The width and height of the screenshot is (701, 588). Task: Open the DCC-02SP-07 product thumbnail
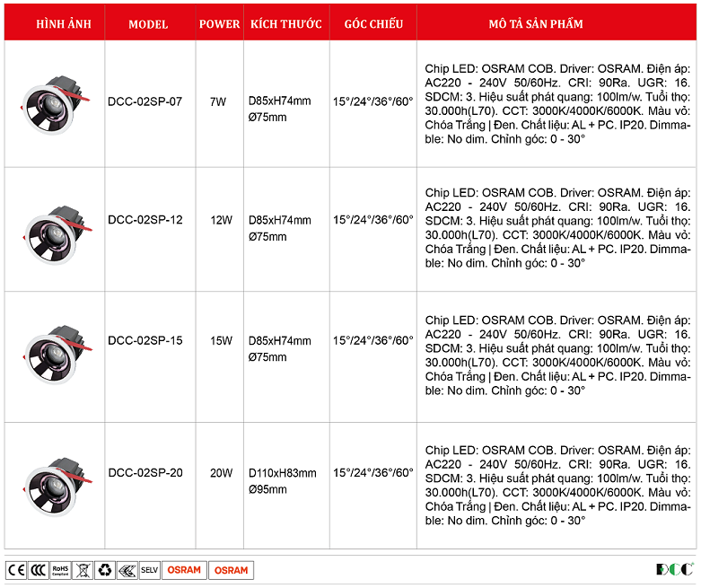pos(53,103)
